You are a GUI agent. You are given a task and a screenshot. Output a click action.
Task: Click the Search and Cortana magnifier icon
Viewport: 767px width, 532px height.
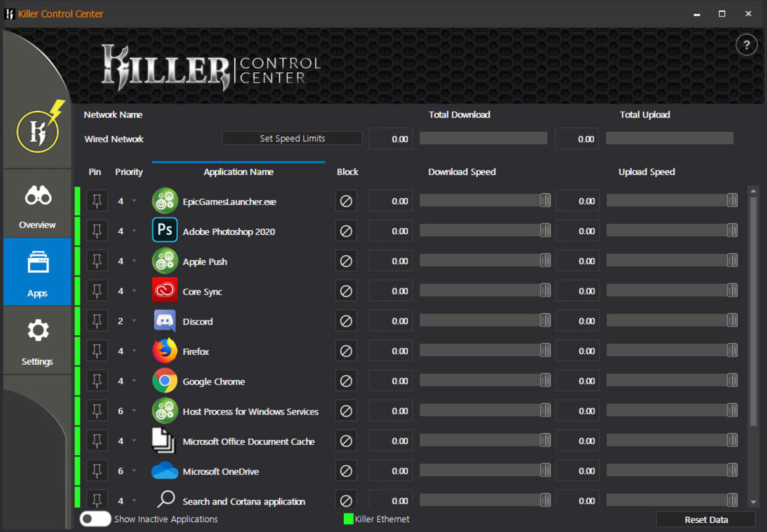166,499
